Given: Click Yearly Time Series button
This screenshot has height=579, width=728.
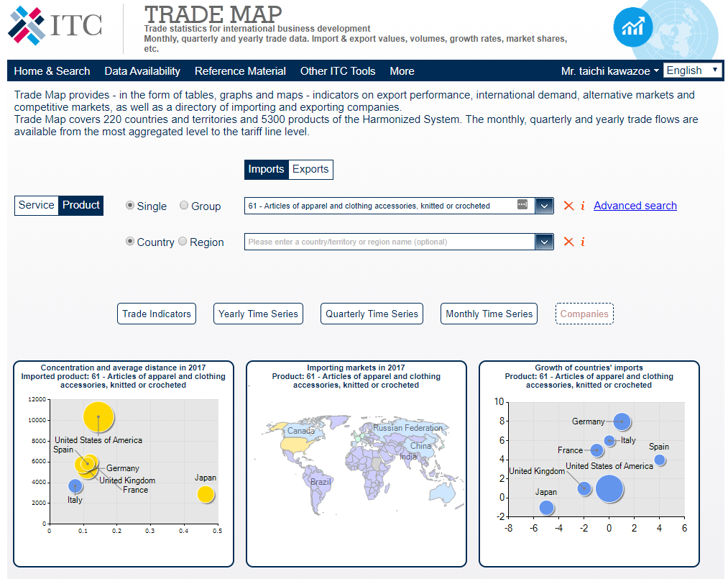Looking at the screenshot, I should 258,314.
